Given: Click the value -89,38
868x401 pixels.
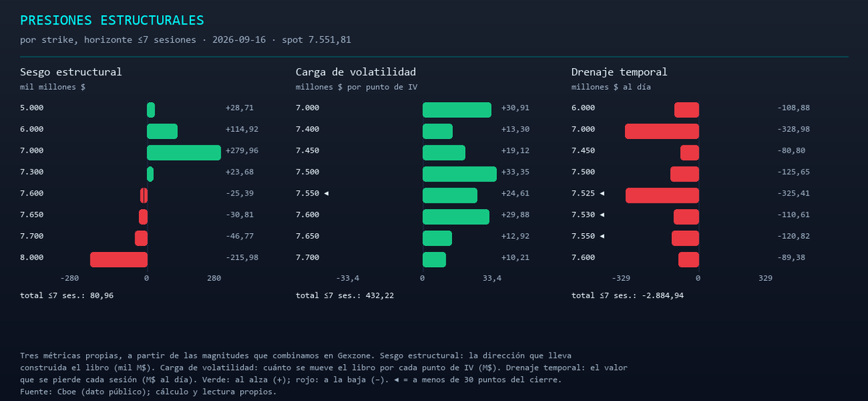Looking at the screenshot, I should point(791,258).
